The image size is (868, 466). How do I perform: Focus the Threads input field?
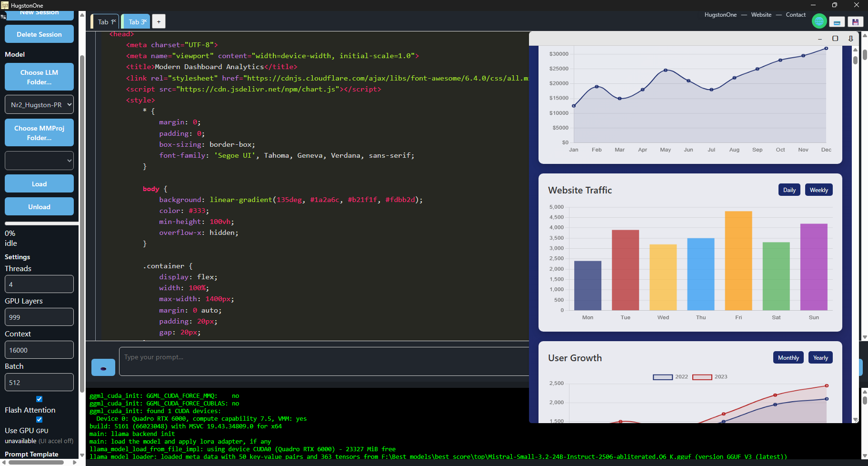[39, 284]
